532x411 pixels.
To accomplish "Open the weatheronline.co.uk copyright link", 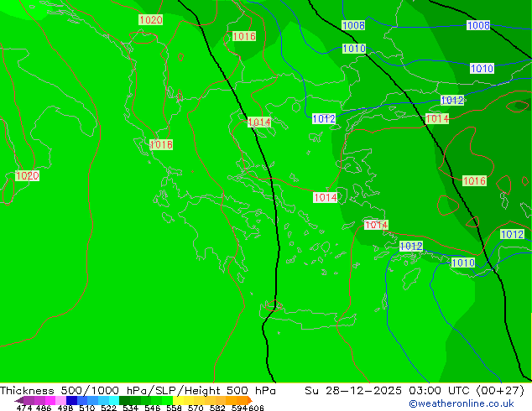I will click(462, 403).
